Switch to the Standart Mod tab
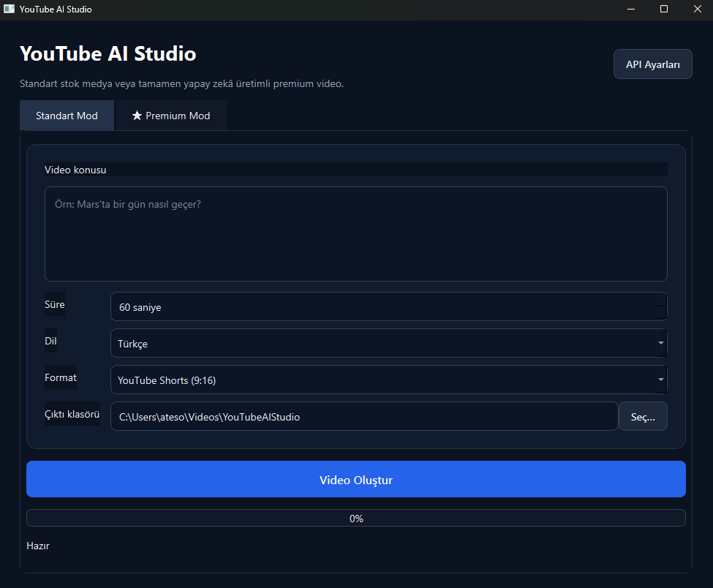 (67, 116)
